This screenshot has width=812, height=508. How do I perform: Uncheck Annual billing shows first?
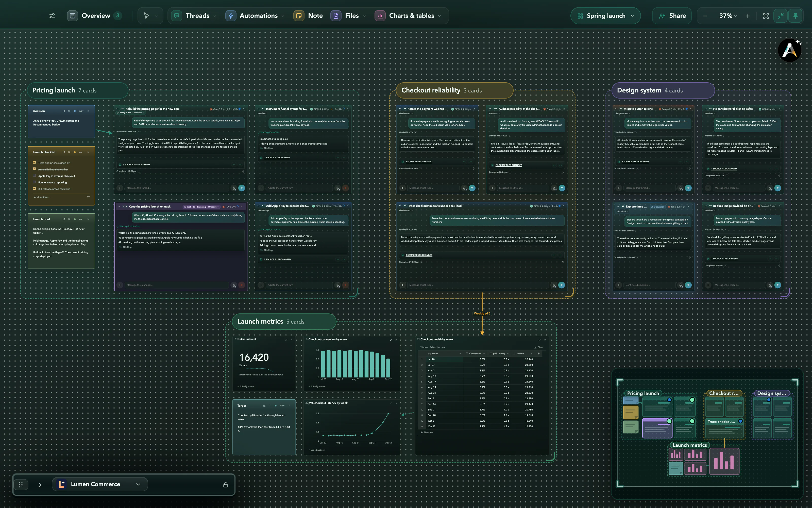click(34, 169)
